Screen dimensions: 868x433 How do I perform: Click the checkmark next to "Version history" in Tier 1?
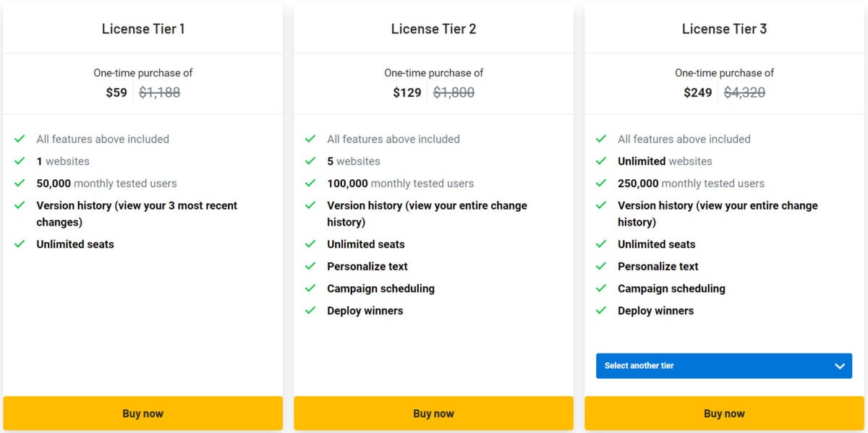point(20,206)
